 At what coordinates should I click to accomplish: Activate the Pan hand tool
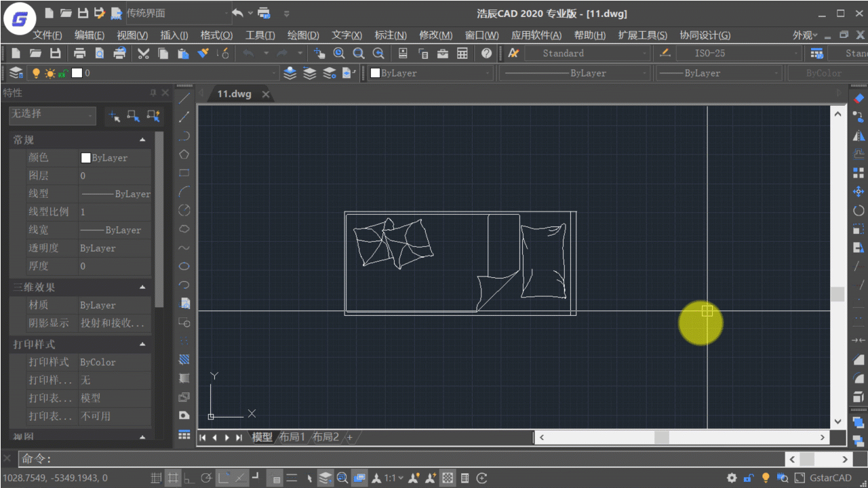(x=319, y=54)
